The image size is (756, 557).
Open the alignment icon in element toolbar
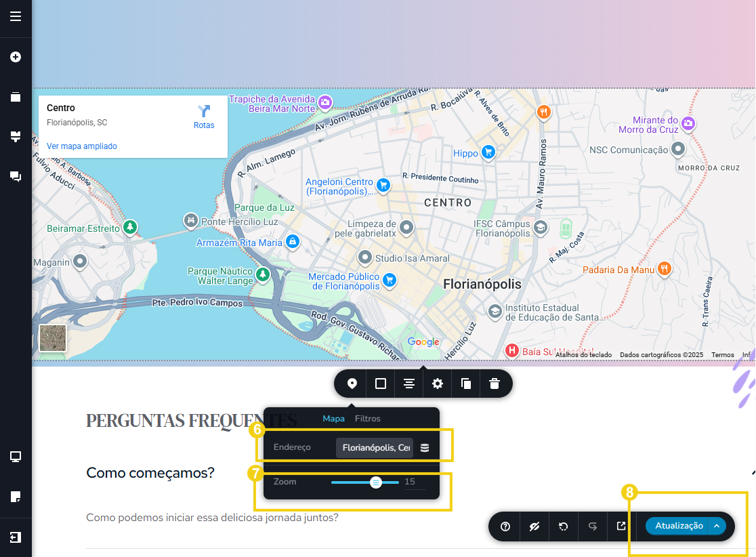pyautogui.click(x=409, y=384)
